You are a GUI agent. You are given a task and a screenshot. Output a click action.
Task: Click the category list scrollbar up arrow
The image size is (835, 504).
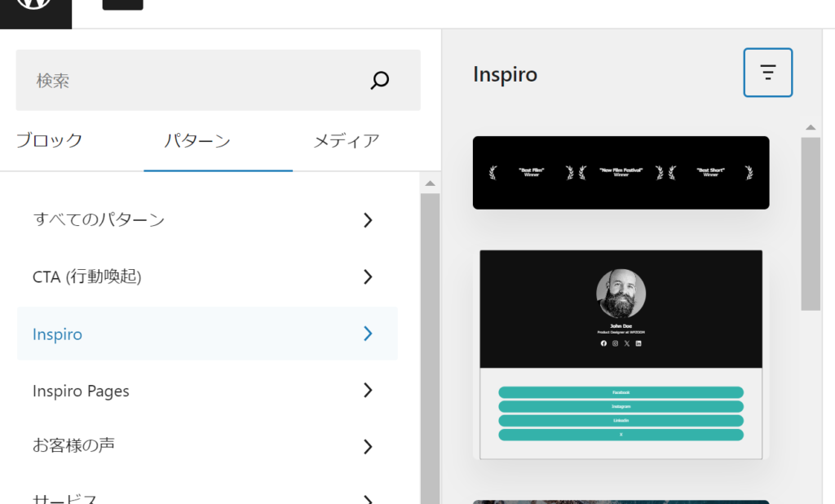[x=430, y=184]
